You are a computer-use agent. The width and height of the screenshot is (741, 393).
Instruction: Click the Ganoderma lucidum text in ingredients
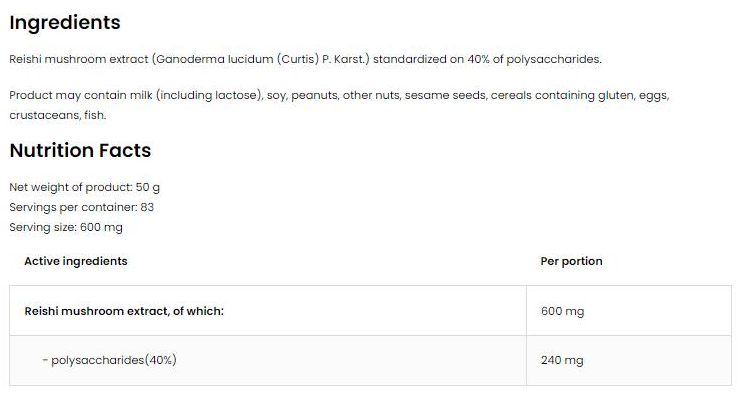215,60
